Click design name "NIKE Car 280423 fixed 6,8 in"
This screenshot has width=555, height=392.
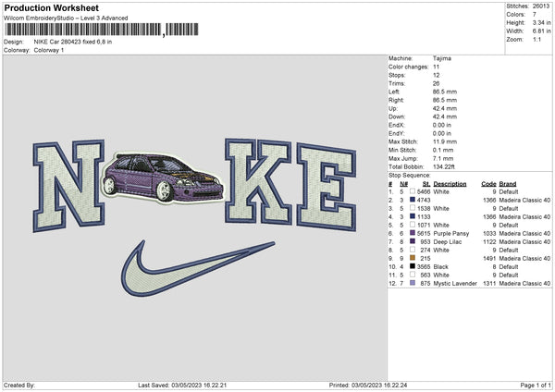click(73, 42)
